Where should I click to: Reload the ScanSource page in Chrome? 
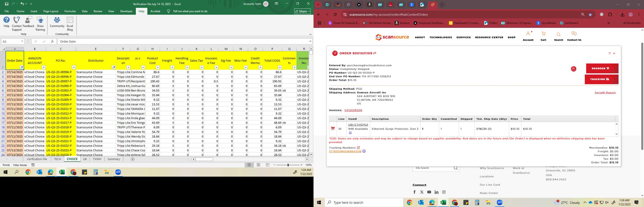[335, 14]
